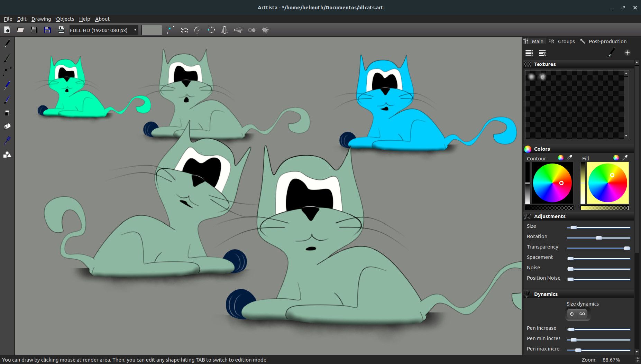
Task: Collapse the Dynamics section header
Action: click(x=546, y=294)
